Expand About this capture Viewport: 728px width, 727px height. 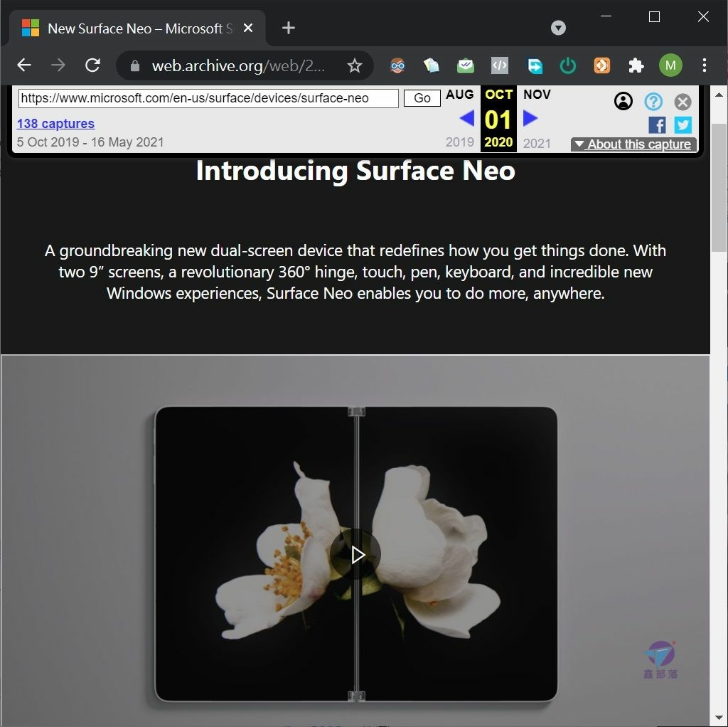(x=633, y=144)
